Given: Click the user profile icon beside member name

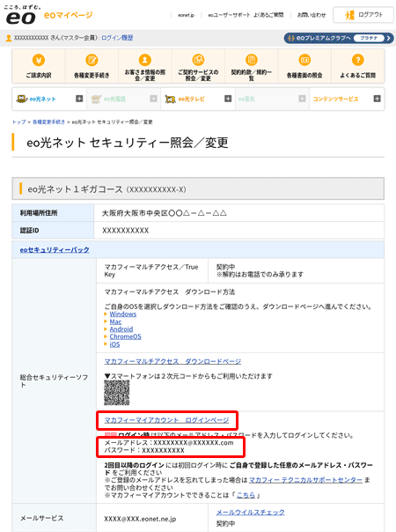Looking at the screenshot, I should click(x=9, y=38).
